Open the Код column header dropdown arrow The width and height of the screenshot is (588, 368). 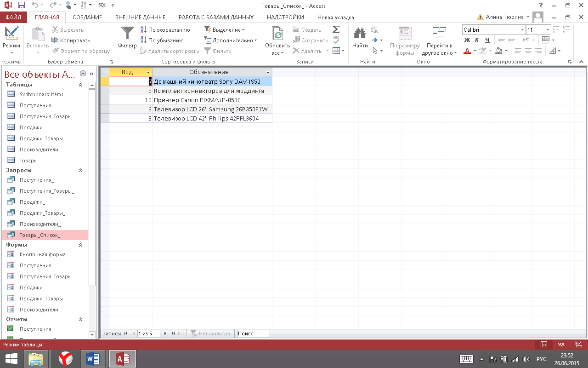tap(148, 73)
